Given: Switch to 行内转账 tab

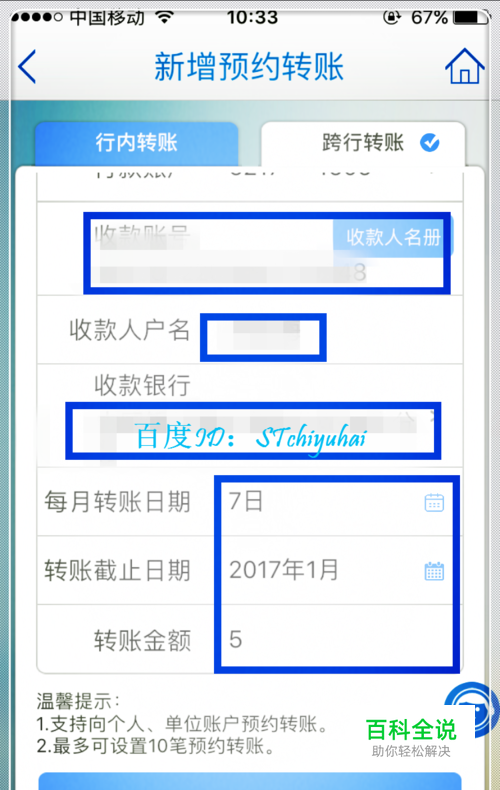Looking at the screenshot, I should (x=137, y=143).
